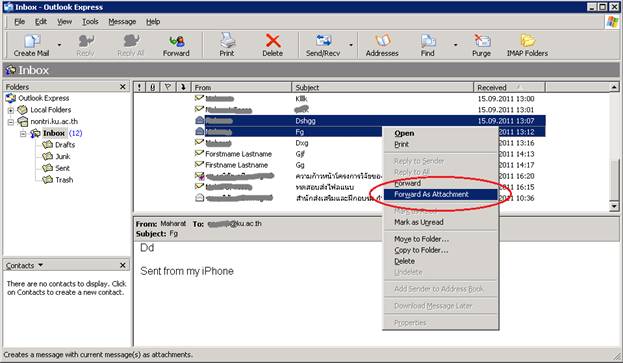Viewport: 623px width, 363px height.
Task: Click the Inbox folder icon in banner
Action: [x=10, y=70]
